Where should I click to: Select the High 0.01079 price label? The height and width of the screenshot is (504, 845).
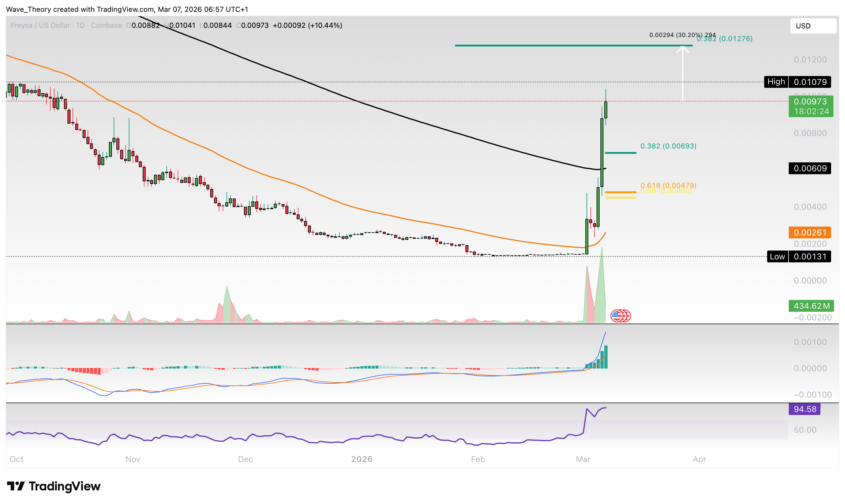click(x=797, y=82)
